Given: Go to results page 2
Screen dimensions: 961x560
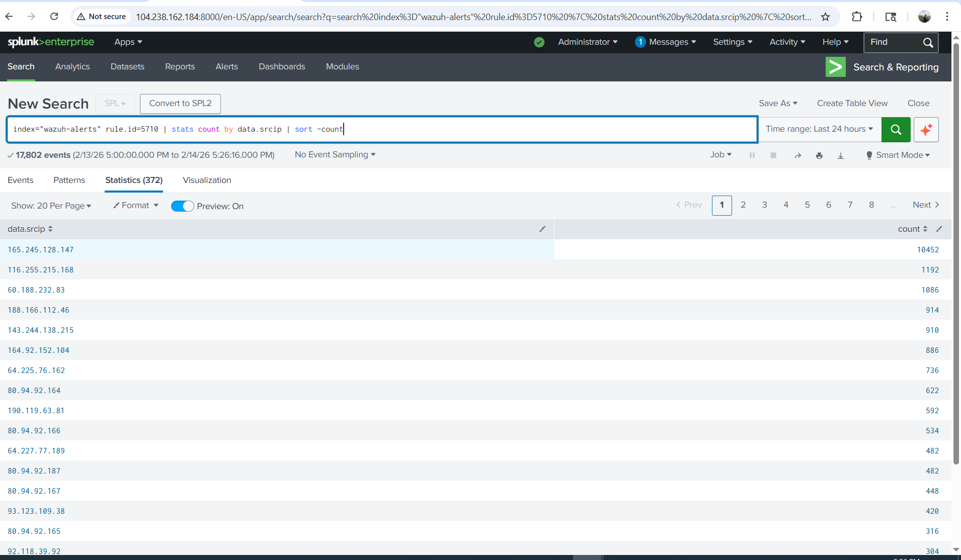Looking at the screenshot, I should click(x=743, y=205).
